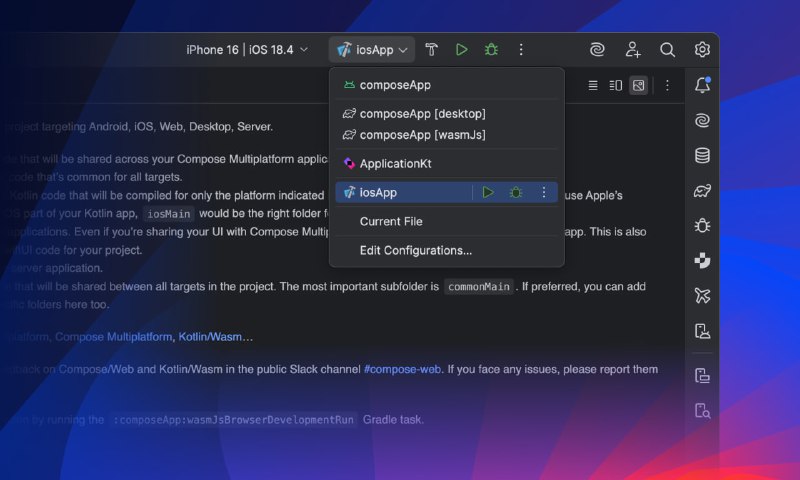Open the AI Assistant spiral icon in the top toolbar
This screenshot has width=800, height=480.
pos(597,49)
